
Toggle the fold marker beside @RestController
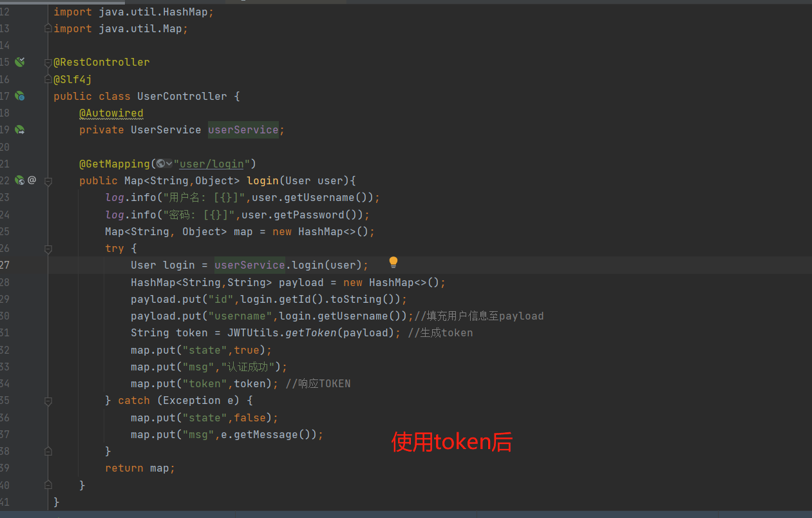coord(48,62)
